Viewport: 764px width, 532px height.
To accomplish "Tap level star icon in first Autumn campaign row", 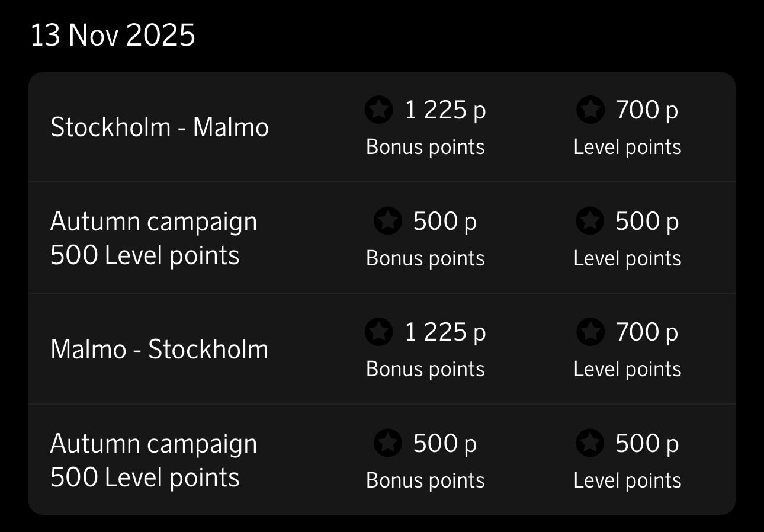I will pos(590,222).
